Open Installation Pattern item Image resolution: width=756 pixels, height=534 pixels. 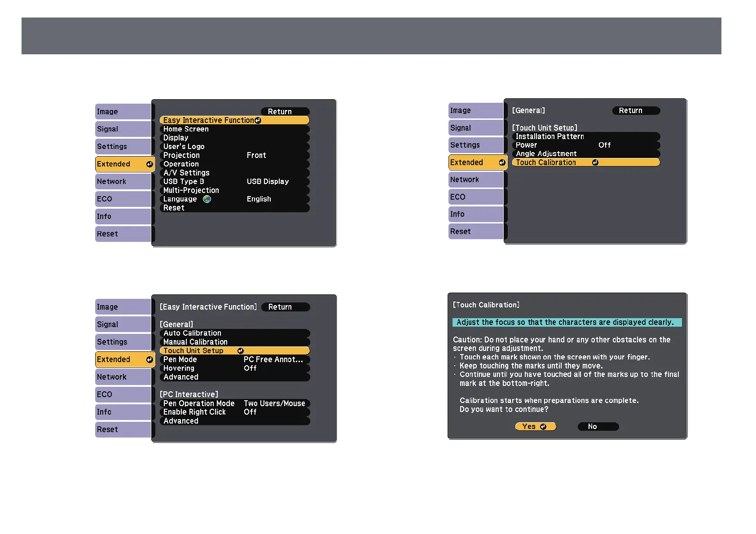pos(586,136)
